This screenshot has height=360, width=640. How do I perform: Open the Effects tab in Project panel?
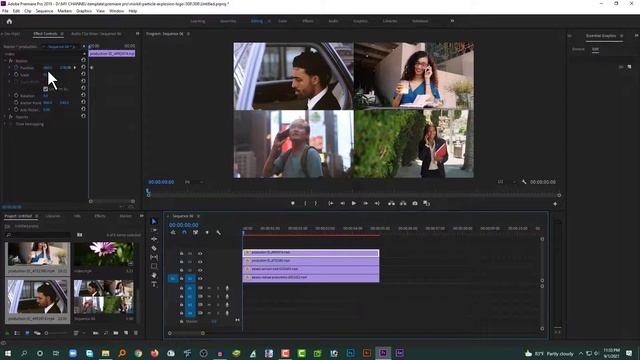click(100, 216)
